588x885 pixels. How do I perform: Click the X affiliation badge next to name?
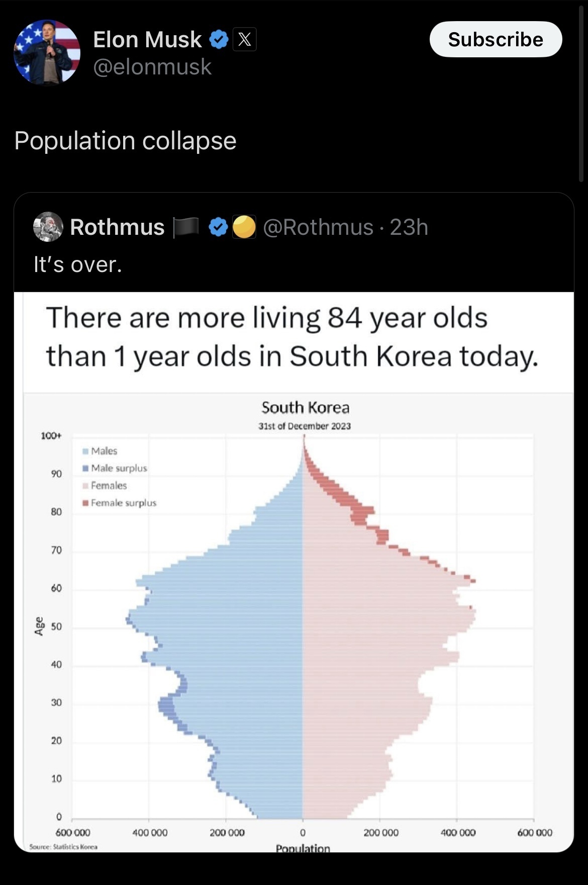pyautogui.click(x=244, y=39)
